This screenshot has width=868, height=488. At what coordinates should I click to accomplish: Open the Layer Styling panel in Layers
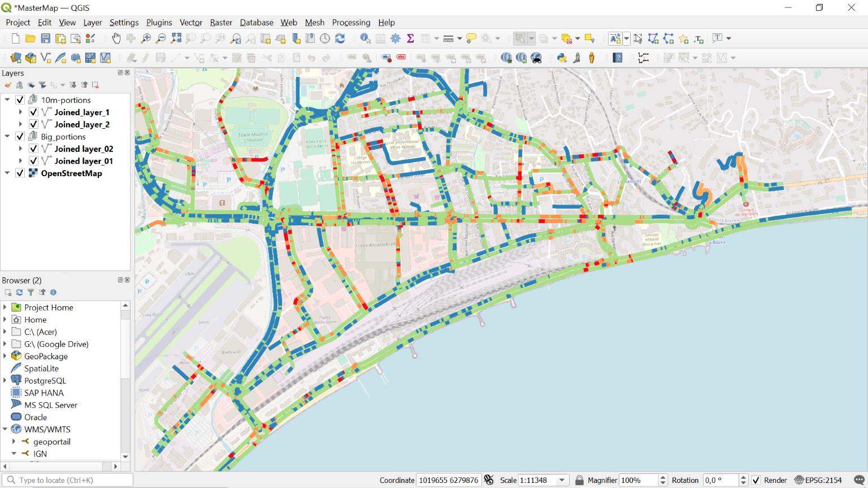click(x=8, y=85)
